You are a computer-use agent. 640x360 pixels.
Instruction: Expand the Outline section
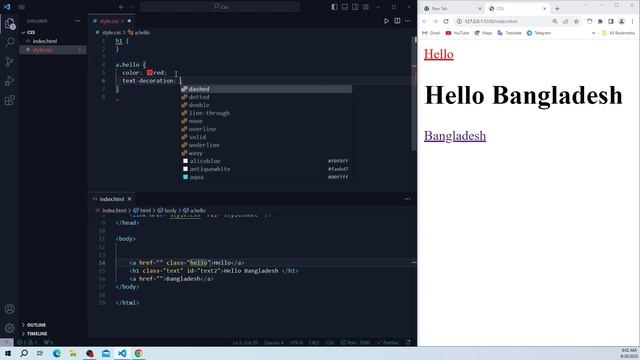pyautogui.click(x=36, y=325)
